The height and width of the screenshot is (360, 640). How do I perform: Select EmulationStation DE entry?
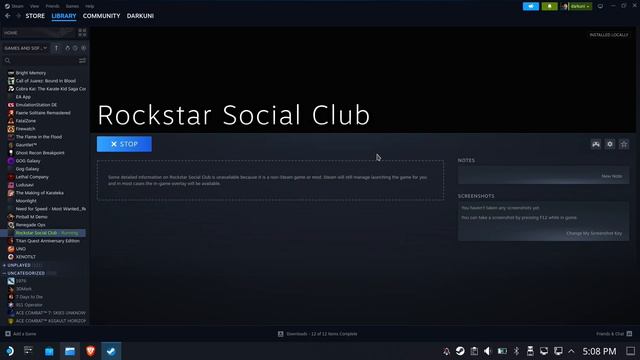pyautogui.click(x=36, y=105)
